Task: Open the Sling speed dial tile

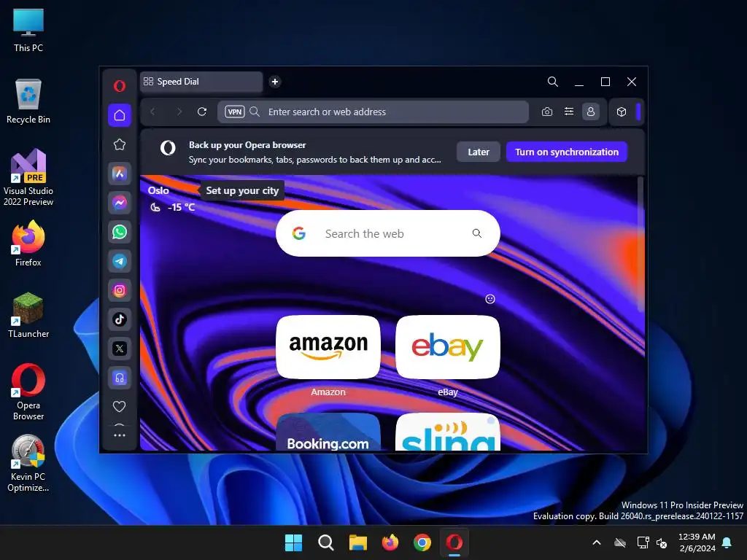Action: click(448, 432)
